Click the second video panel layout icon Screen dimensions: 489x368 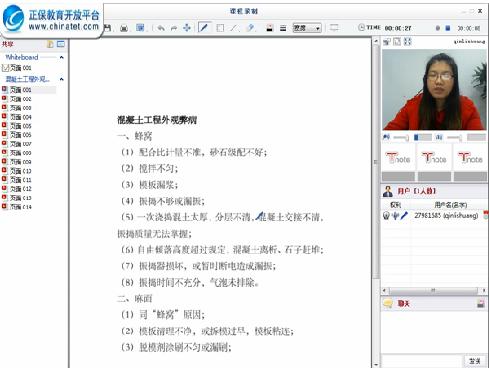[x=397, y=42]
